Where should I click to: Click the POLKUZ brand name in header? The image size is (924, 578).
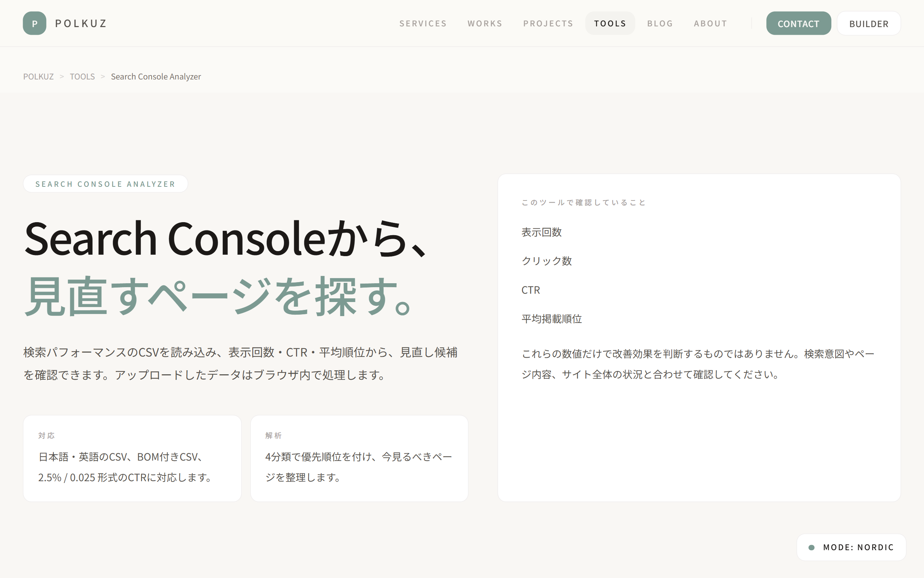(x=81, y=24)
